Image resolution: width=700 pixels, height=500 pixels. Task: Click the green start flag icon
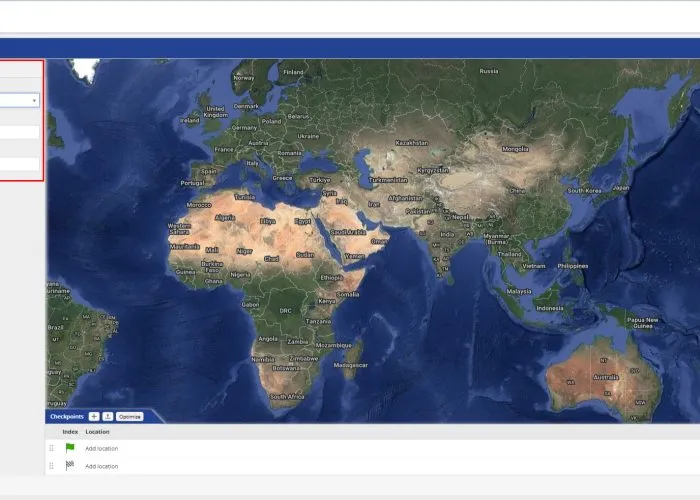click(70, 448)
